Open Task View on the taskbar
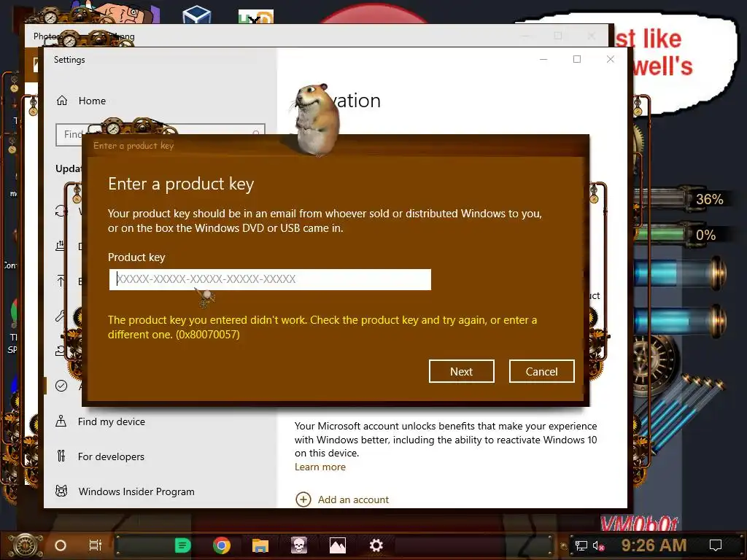Viewport: 747px width, 560px height. coord(96,545)
